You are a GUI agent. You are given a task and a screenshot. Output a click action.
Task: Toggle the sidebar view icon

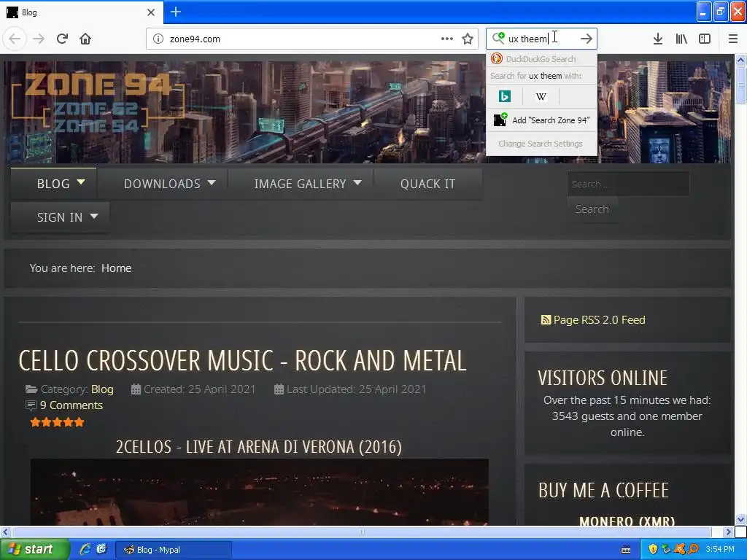coord(705,39)
